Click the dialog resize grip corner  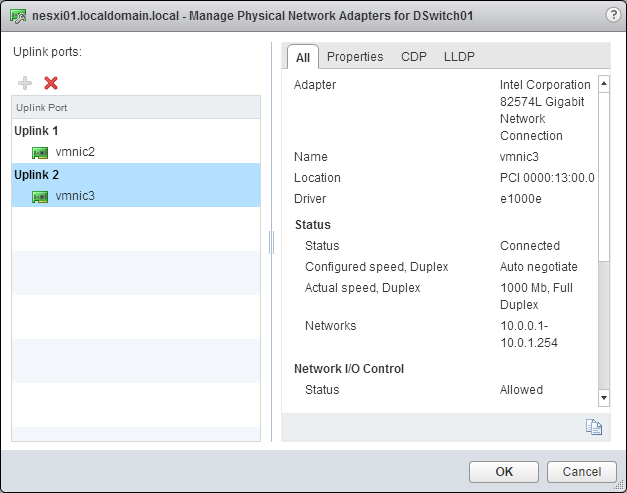619,485
